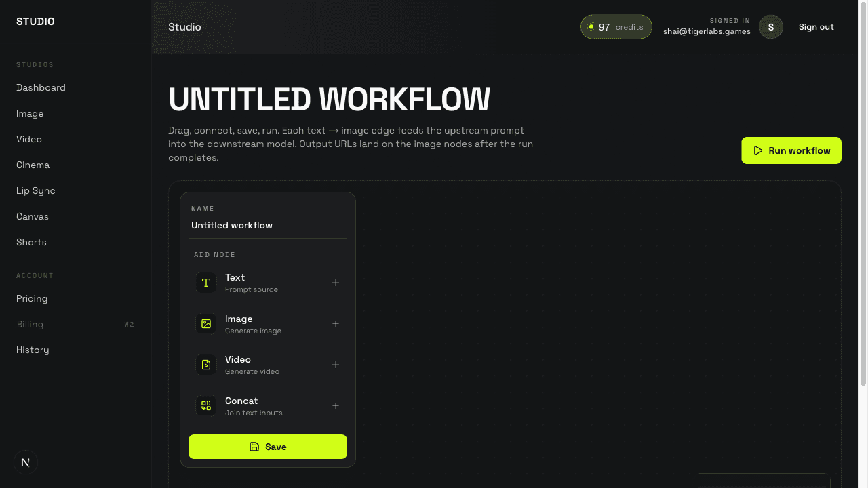
Task: Click the Generate video description
Action: (252, 371)
